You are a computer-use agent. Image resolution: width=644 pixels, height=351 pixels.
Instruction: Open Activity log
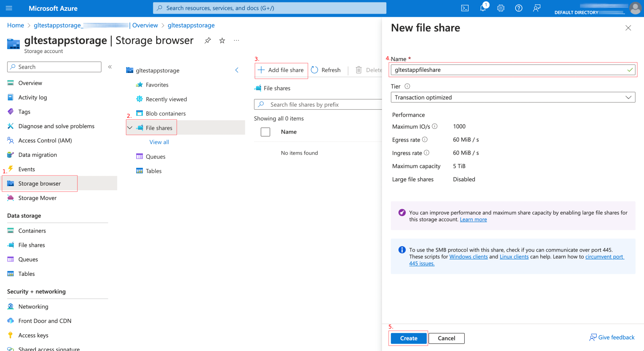point(33,97)
